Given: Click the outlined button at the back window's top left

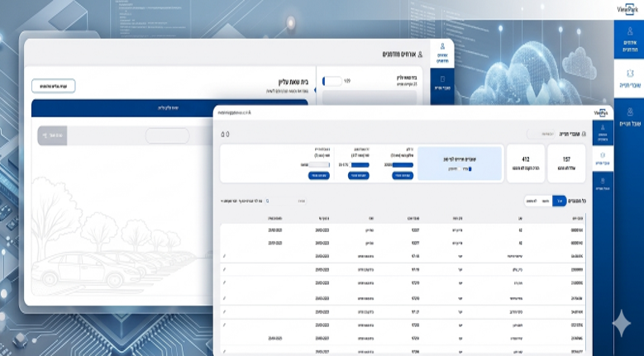Looking at the screenshot, I should pos(54,86).
